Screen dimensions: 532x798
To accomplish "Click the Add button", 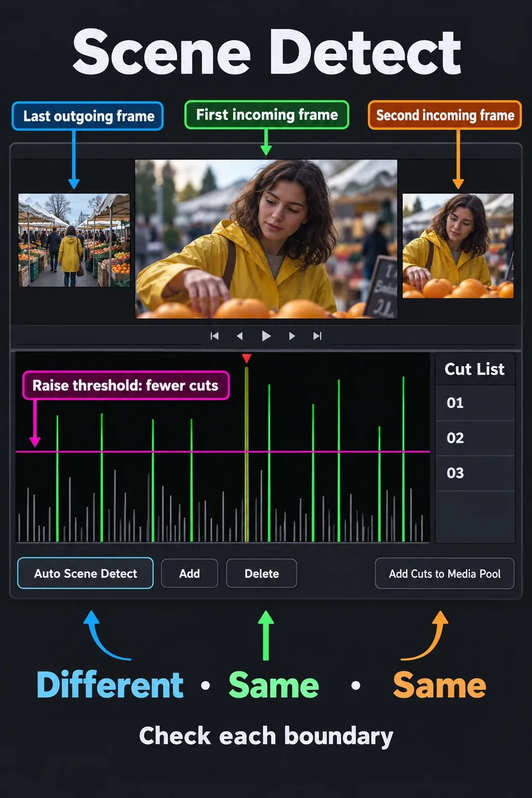I will (189, 573).
